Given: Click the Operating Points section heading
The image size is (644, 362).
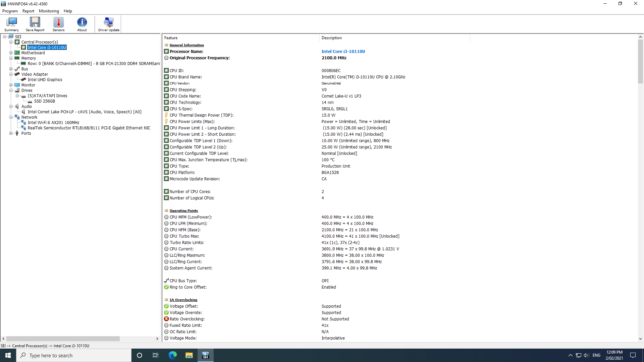Looking at the screenshot, I should [183, 211].
